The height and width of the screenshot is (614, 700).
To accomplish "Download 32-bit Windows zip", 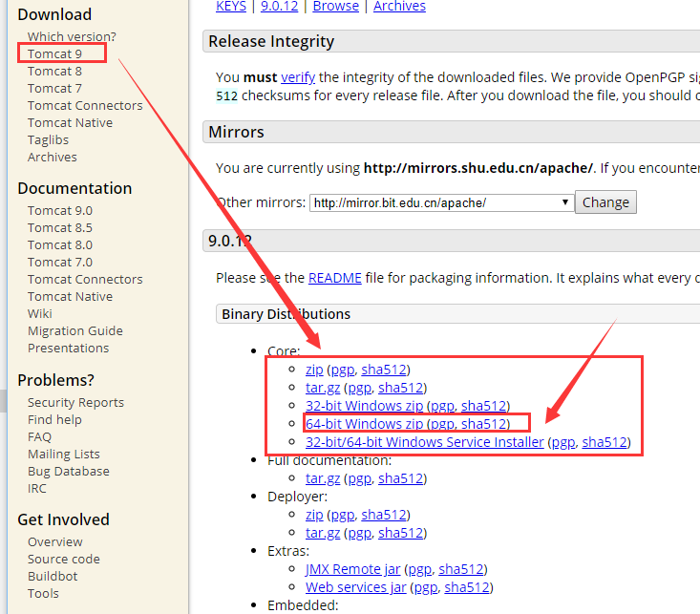I will [364, 406].
